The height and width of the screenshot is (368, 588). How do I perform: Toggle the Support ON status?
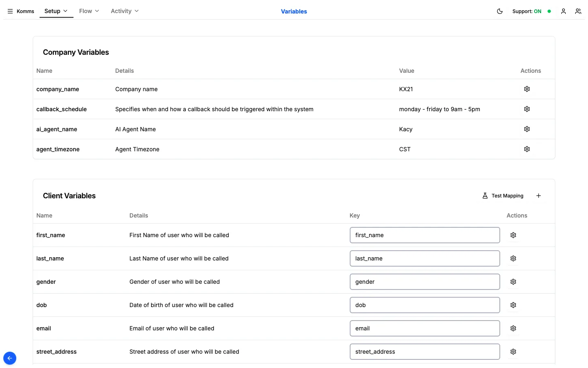(532, 11)
